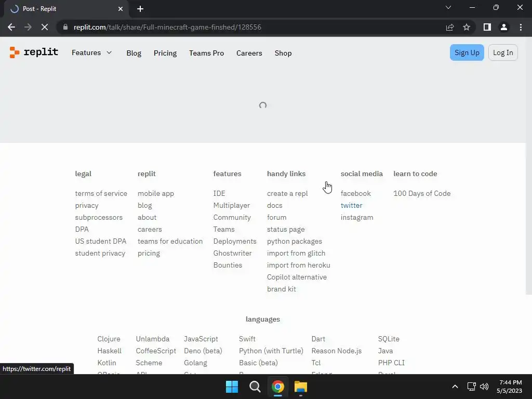This screenshot has height=399, width=532.
Task: Open Blog in the navigation
Action: (x=134, y=54)
